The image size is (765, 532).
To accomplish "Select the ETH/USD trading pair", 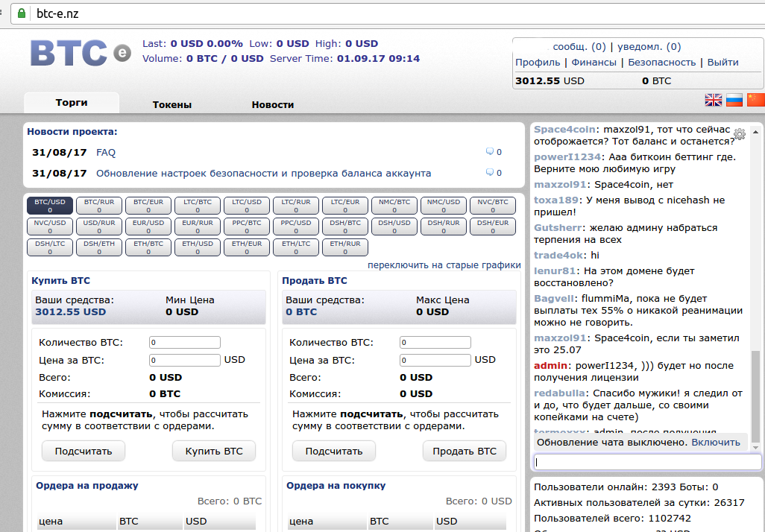I will [x=198, y=247].
